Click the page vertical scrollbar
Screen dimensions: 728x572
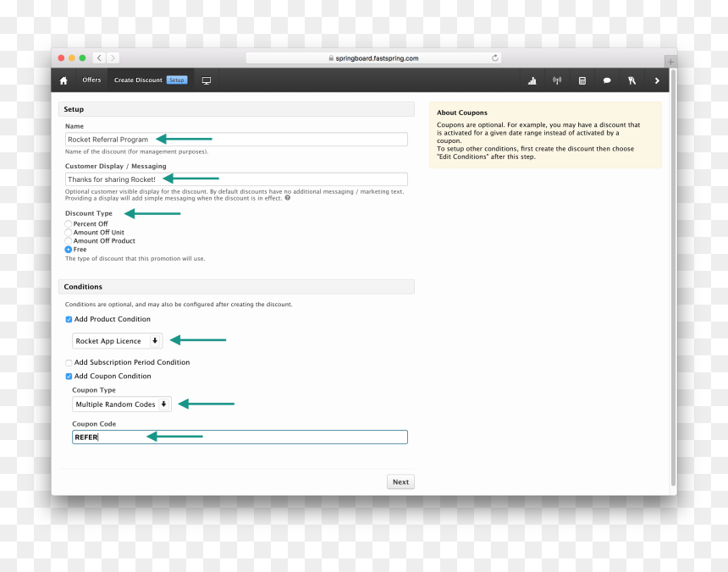click(x=673, y=277)
